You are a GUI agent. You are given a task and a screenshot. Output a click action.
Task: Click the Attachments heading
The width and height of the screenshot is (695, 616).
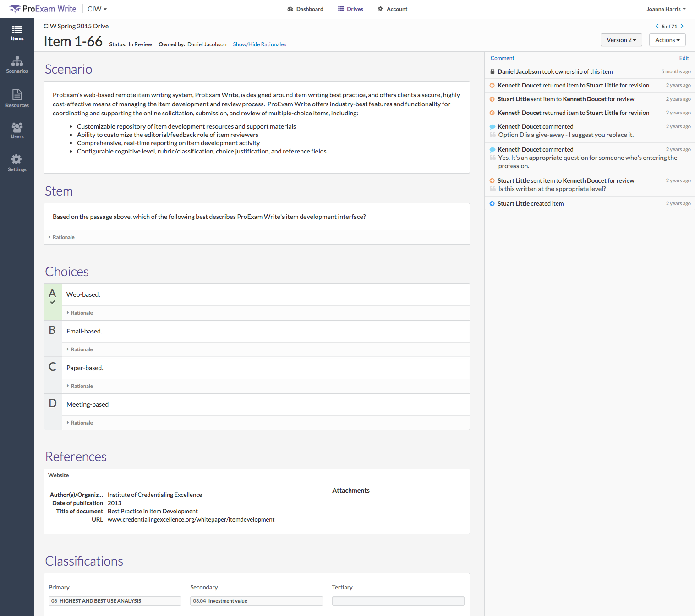(351, 491)
